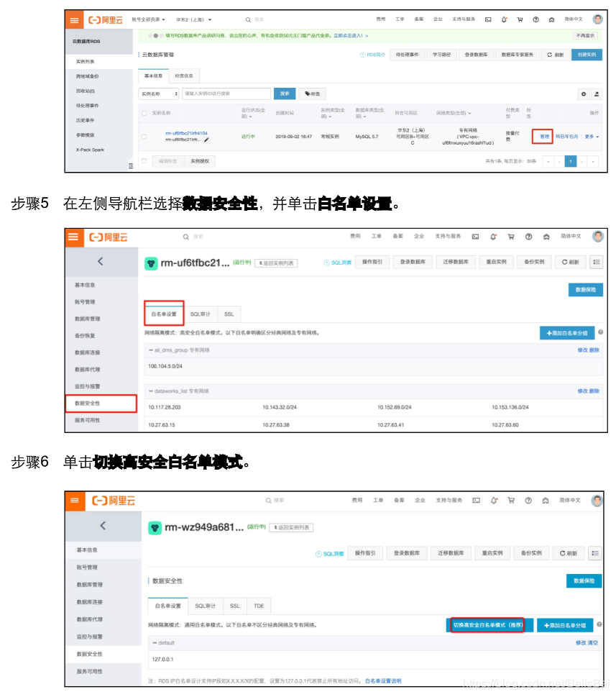The width and height of the screenshot is (616, 697).
Task: Click help question icon in bottom screenshot header
Action: [528, 501]
